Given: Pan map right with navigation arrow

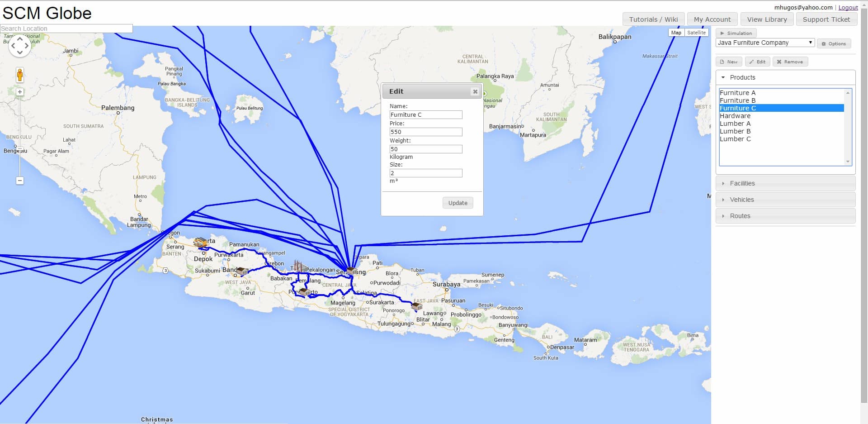Looking at the screenshot, I should 27,46.
